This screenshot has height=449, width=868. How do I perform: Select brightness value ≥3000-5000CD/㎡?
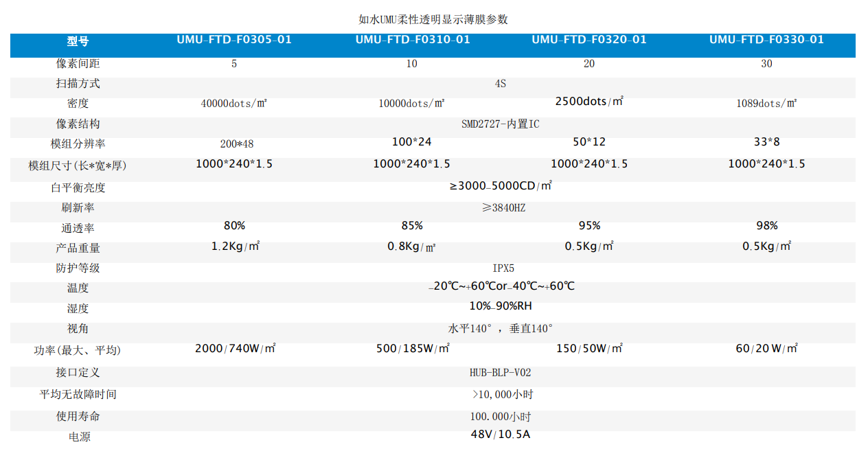click(x=501, y=185)
